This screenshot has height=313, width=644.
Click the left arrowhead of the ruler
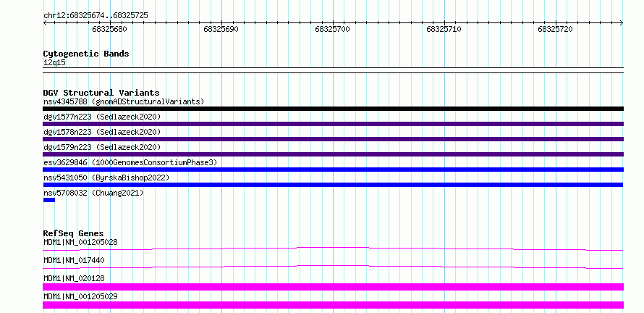45,23
